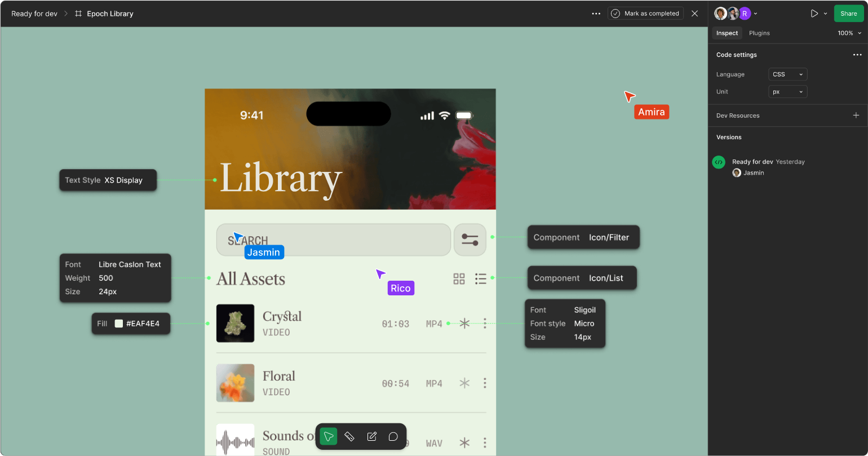868x456 pixels.
Task: Activate the Comment tool
Action: tap(393, 436)
